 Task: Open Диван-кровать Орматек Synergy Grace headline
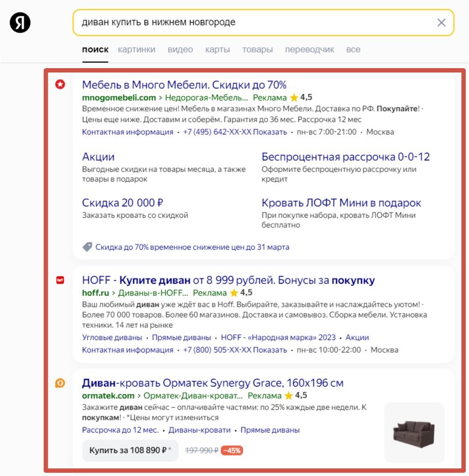pos(213,383)
